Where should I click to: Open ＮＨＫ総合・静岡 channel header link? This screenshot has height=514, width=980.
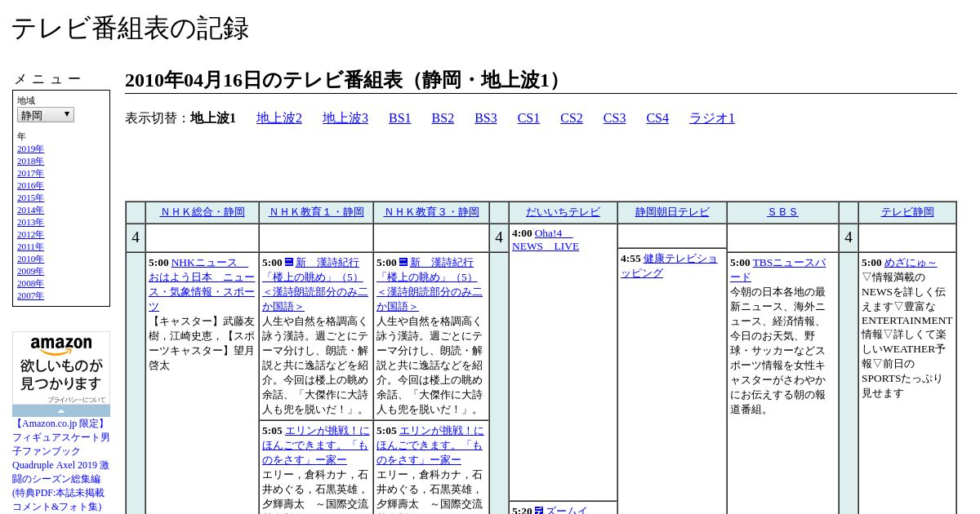(203, 212)
